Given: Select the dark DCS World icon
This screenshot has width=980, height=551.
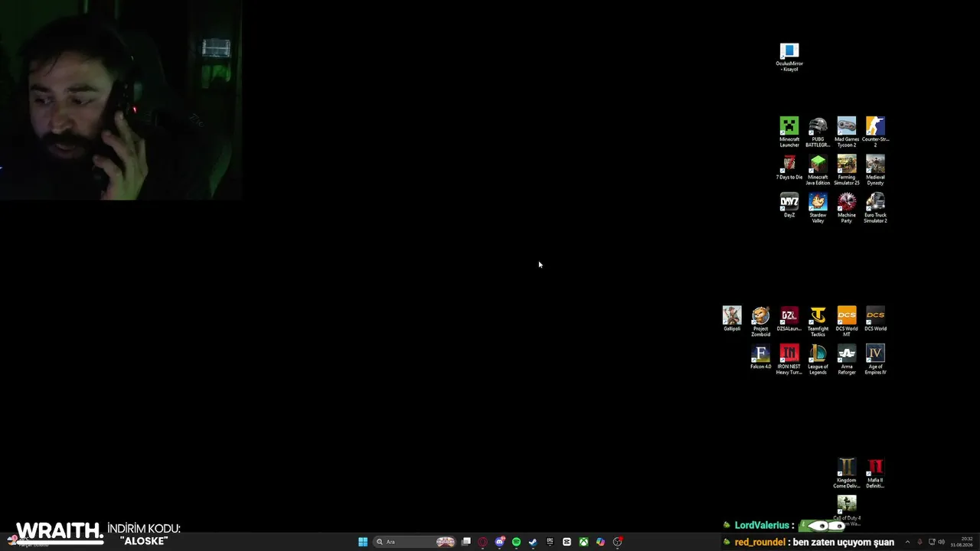Looking at the screenshot, I should pos(875,319).
